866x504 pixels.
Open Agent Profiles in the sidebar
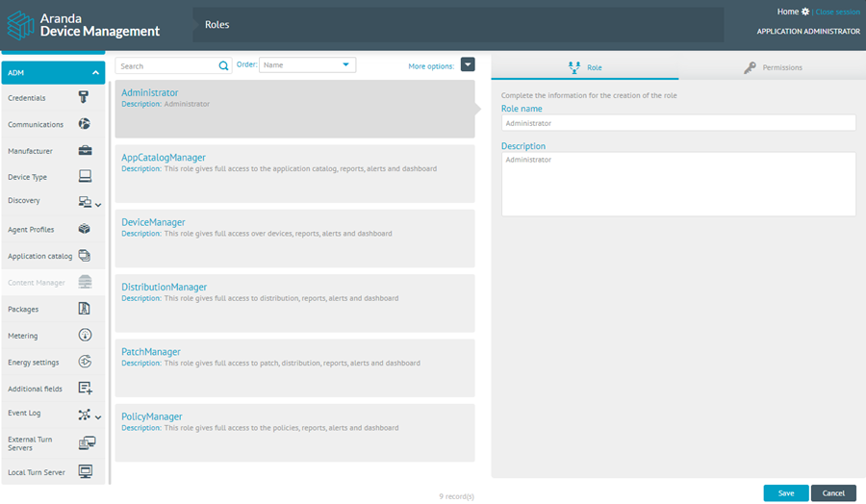53,229
